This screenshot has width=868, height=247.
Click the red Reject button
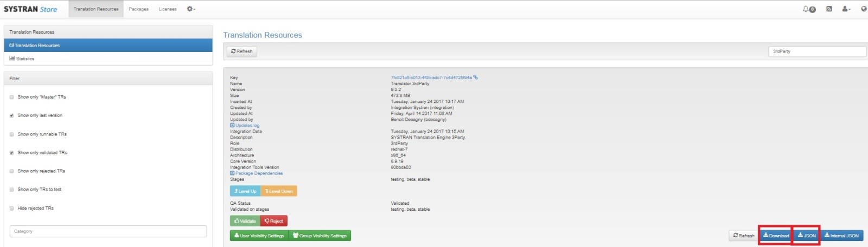[x=274, y=221]
